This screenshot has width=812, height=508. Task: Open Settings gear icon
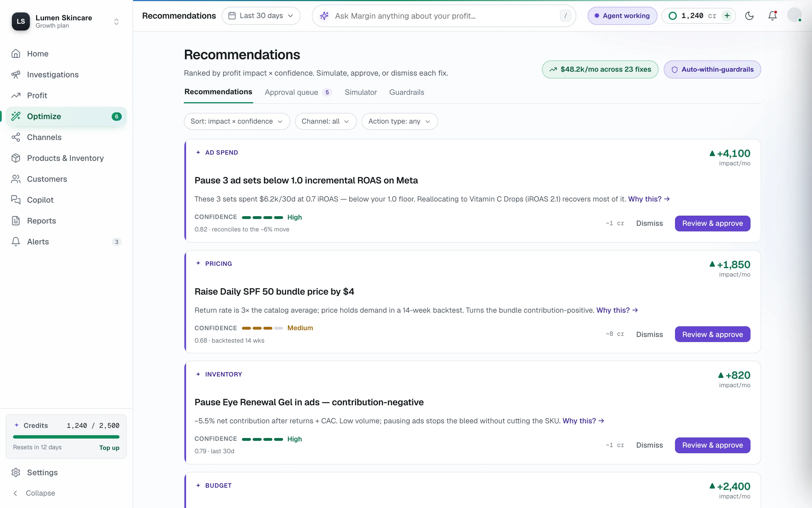pos(16,472)
